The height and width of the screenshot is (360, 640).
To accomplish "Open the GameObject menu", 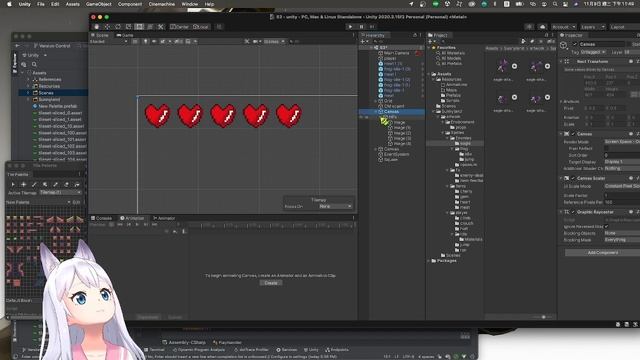I will [x=98, y=4].
